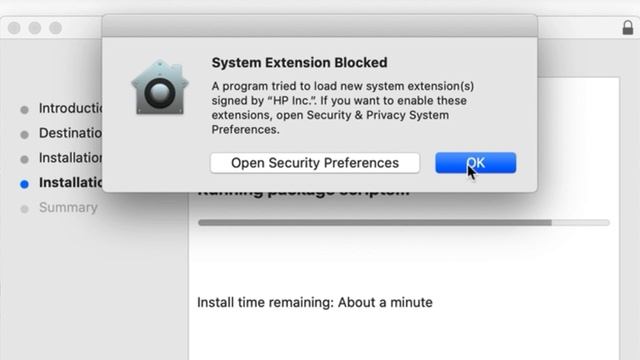
Task: Click OK to dismiss the blocked extension alert
Action: [x=476, y=163]
